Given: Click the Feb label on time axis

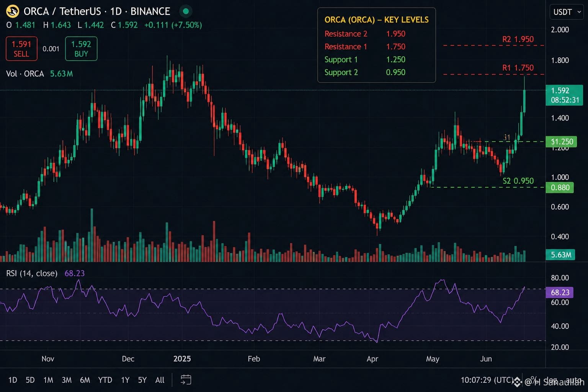Looking at the screenshot, I should coord(254,359).
